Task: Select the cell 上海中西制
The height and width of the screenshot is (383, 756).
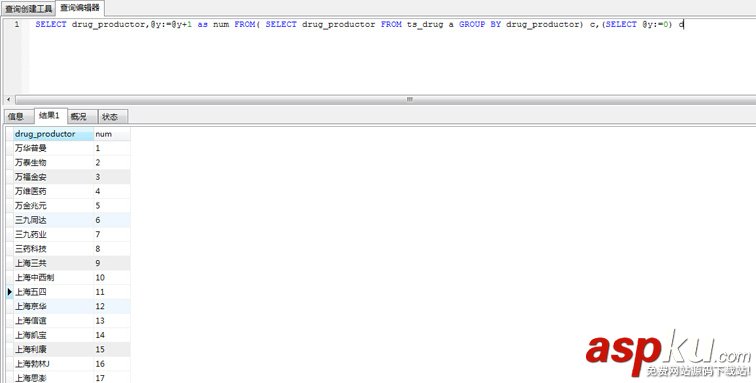Action: (x=54, y=277)
